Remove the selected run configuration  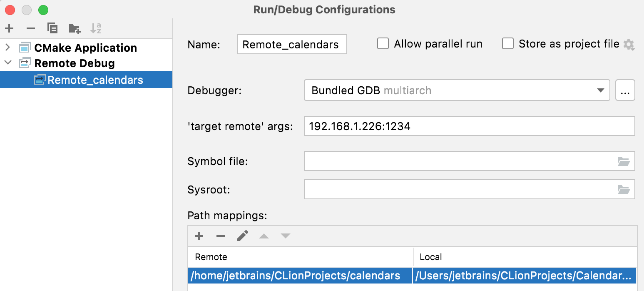(31, 28)
